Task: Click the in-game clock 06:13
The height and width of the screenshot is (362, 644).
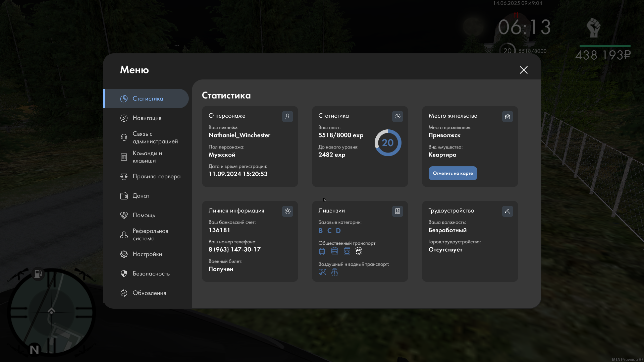Action: pos(524,27)
